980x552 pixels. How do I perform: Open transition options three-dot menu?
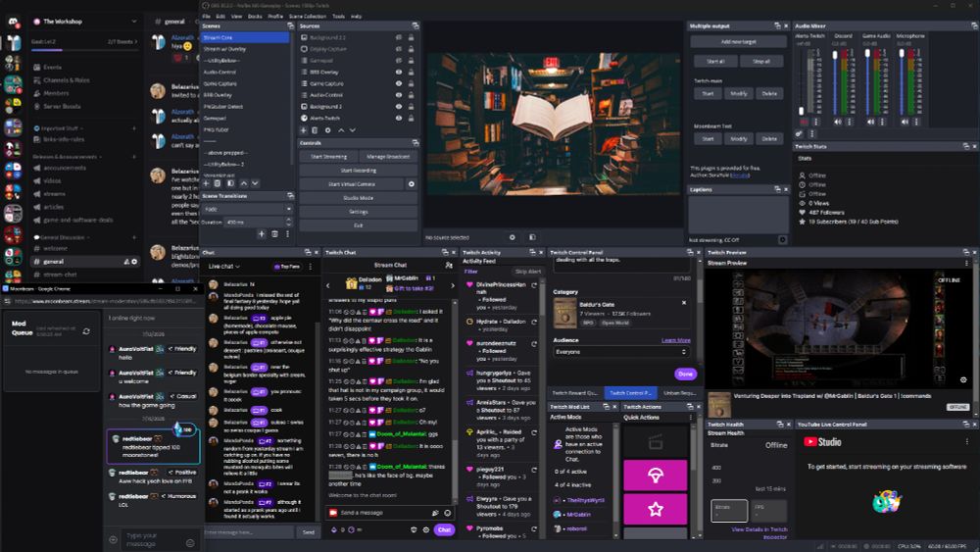(287, 233)
